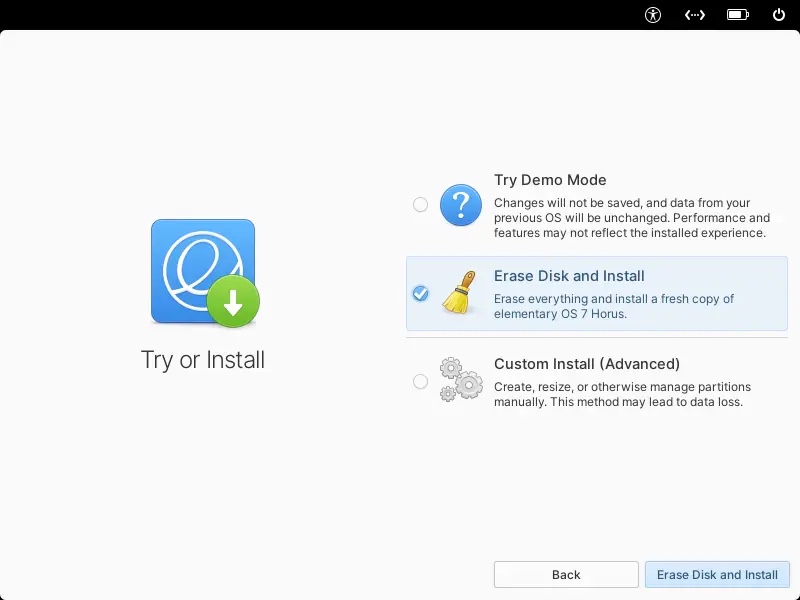This screenshot has width=800, height=600.
Task: Click the broom Erase Disk icon
Action: coord(460,294)
